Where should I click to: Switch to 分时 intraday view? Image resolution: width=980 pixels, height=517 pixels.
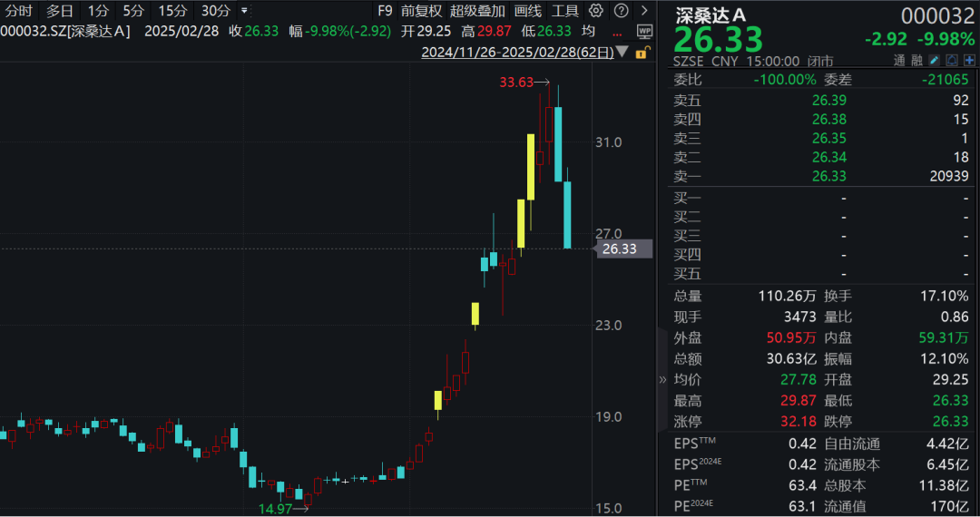click(18, 11)
